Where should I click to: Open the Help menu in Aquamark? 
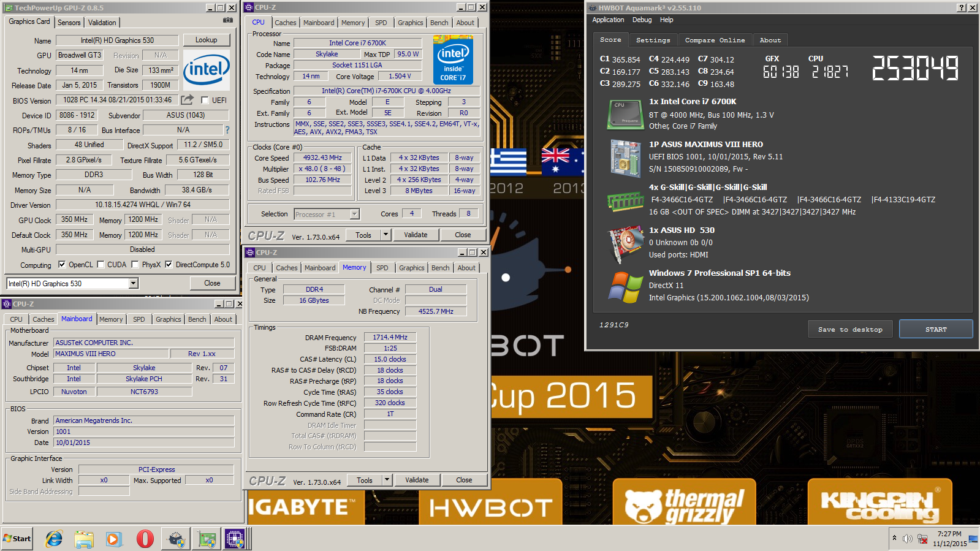coord(666,20)
